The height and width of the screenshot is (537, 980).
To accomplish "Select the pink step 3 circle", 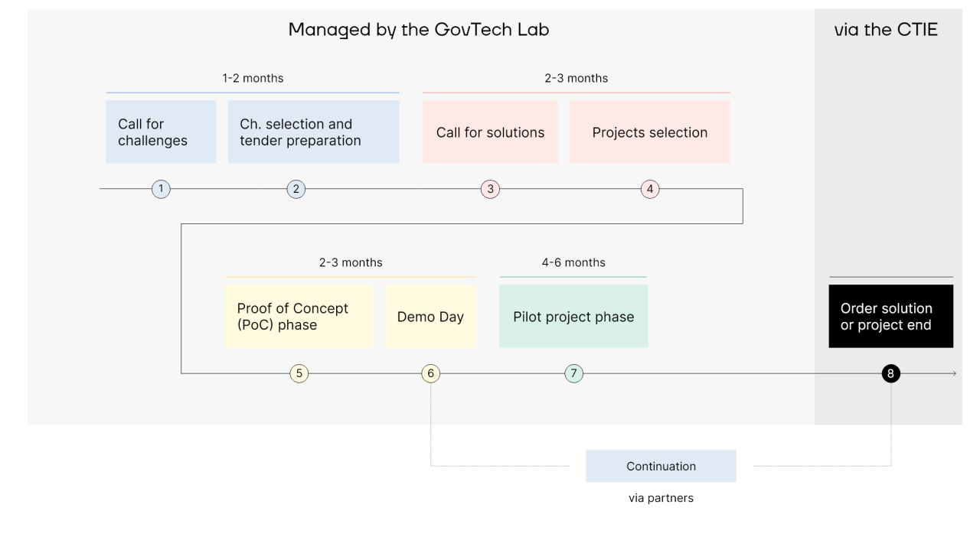I will click(x=490, y=189).
